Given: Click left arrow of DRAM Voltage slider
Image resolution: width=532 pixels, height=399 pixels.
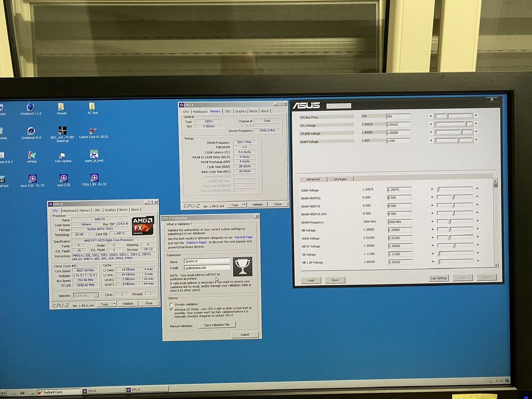Looking at the screenshot, I should [431, 140].
